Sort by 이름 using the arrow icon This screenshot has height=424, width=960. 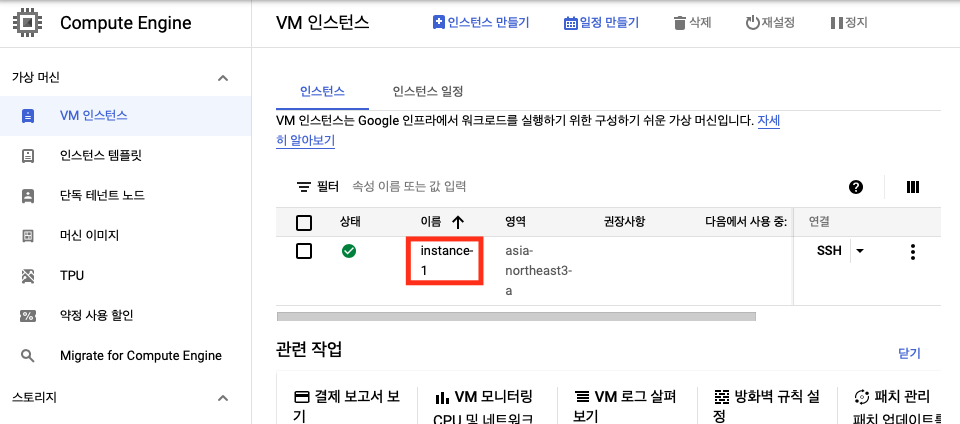coord(458,222)
